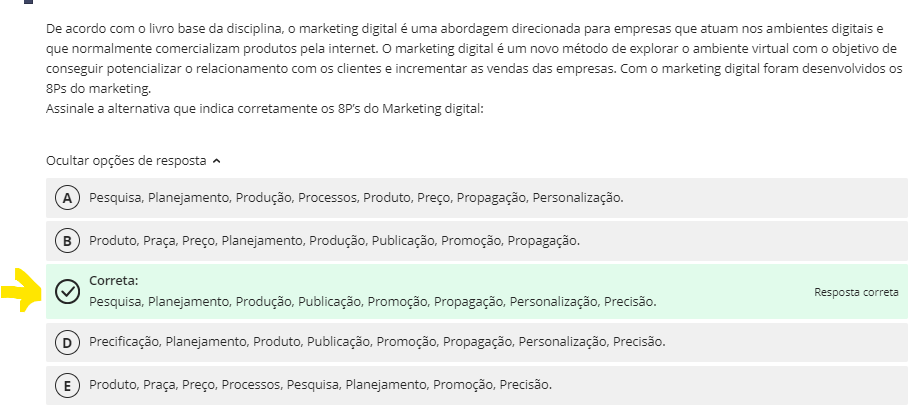
Task: Click answer text starting "Precificação, Planejamento, Produto"
Action: [x=377, y=342]
